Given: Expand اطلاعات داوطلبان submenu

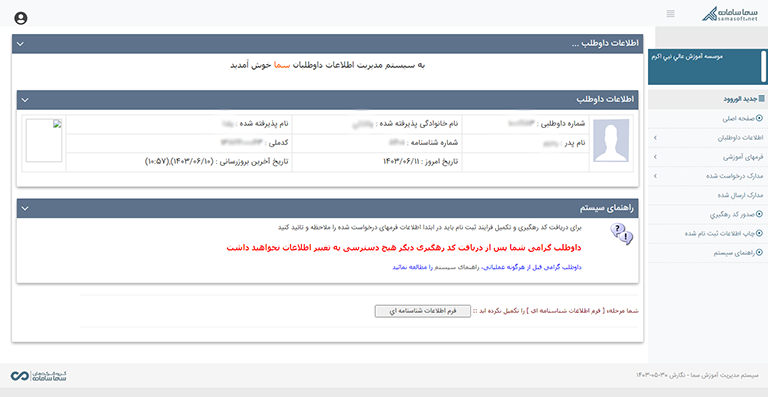Looking at the screenshot, I should click(708, 138).
